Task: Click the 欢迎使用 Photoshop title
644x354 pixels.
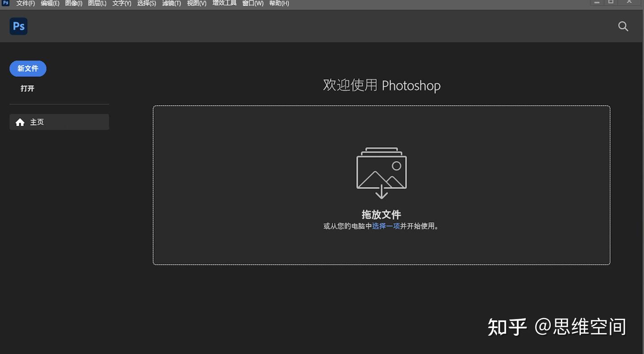Action: point(381,85)
